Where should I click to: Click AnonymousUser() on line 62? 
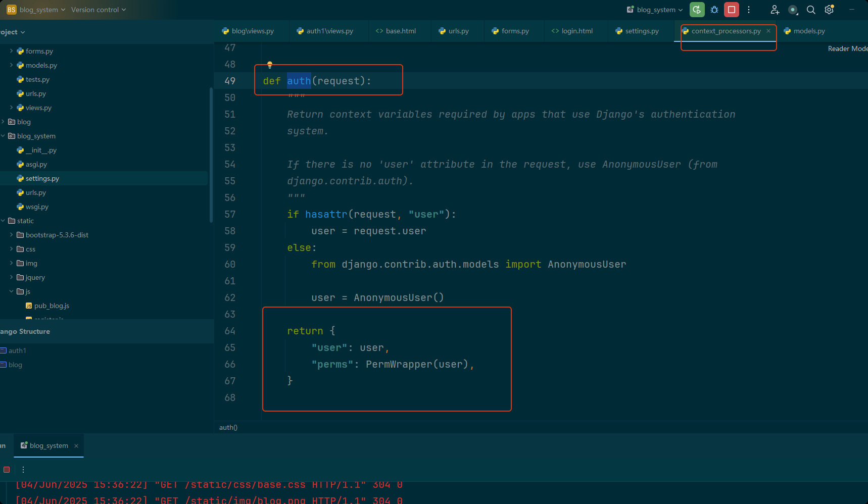pyautogui.click(x=399, y=297)
